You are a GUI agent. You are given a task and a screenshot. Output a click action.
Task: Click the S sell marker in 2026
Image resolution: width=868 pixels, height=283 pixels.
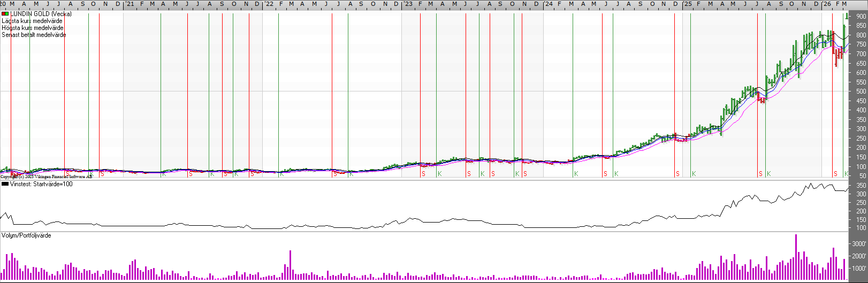coord(835,174)
